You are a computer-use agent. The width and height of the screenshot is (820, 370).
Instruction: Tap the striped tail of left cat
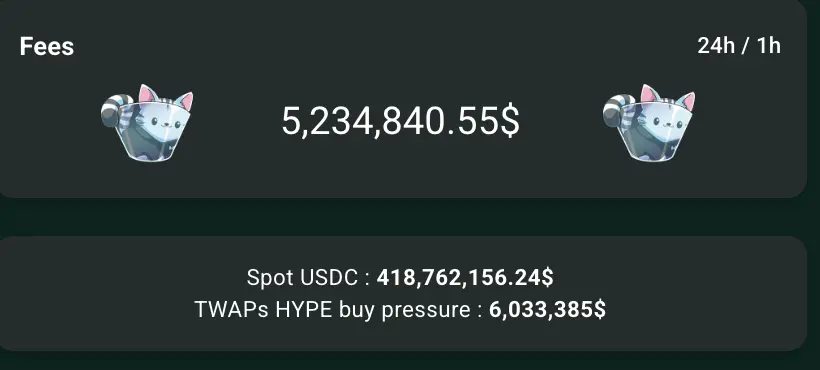(113, 110)
